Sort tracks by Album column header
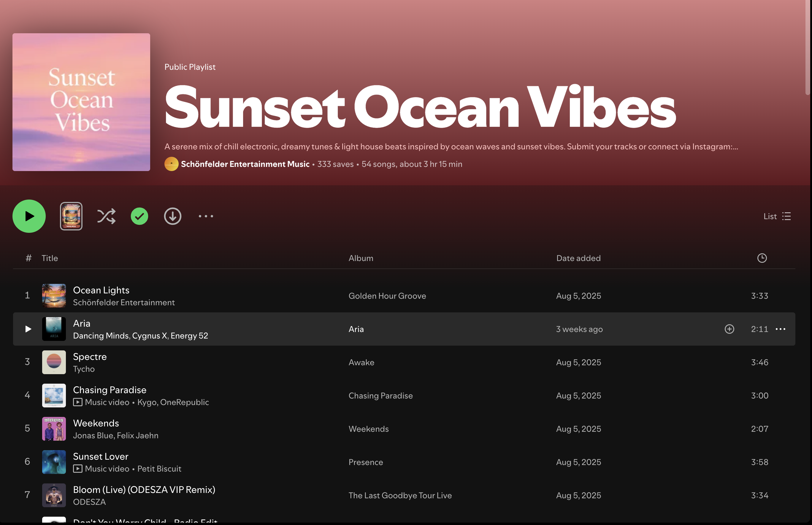The height and width of the screenshot is (525, 812). pyautogui.click(x=361, y=258)
